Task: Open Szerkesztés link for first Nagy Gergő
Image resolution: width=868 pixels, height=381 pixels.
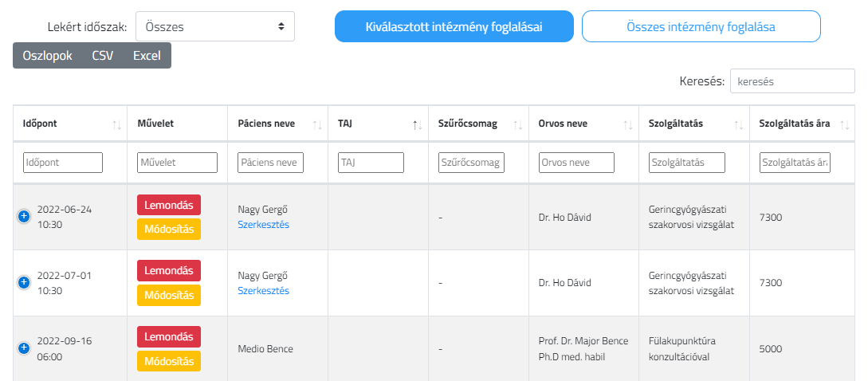Action: pyautogui.click(x=264, y=224)
